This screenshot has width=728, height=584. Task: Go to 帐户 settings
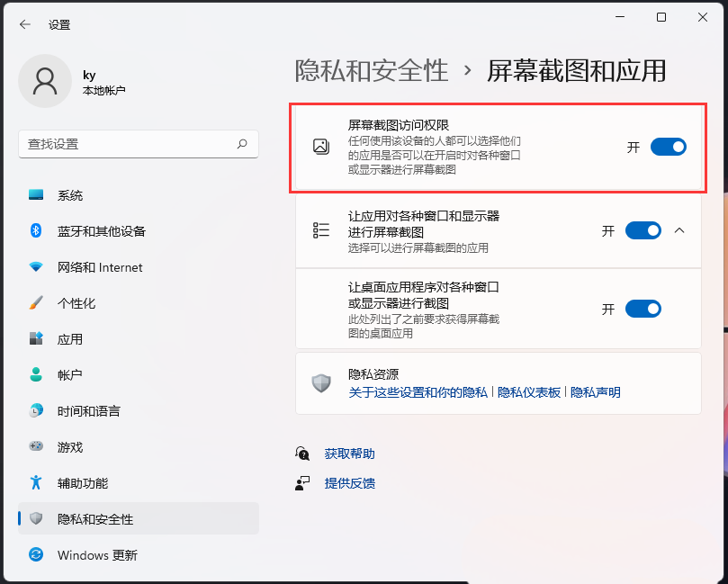click(139, 374)
